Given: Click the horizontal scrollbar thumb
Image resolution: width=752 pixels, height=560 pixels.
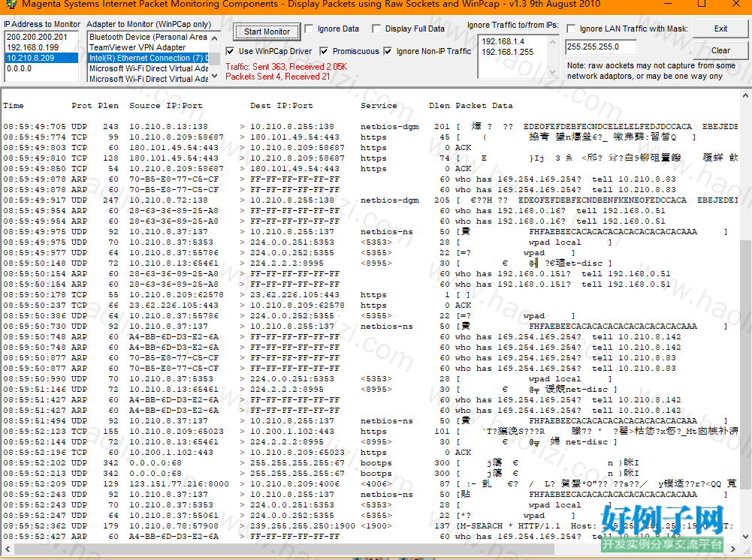Looking at the screenshot, I should [x=284, y=549].
